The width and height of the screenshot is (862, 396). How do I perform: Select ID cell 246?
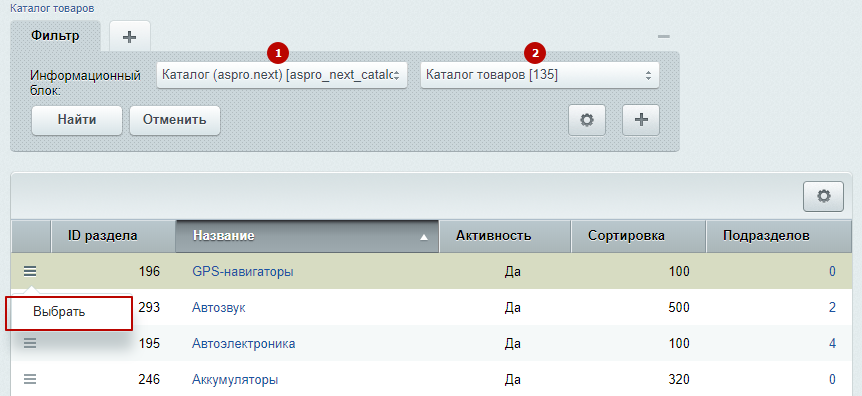click(x=149, y=380)
